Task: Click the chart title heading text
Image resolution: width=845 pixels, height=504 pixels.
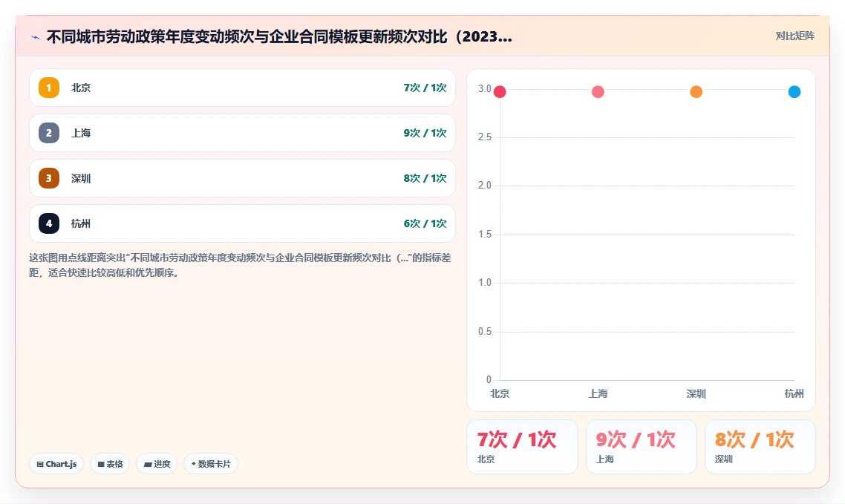Action: point(279,36)
